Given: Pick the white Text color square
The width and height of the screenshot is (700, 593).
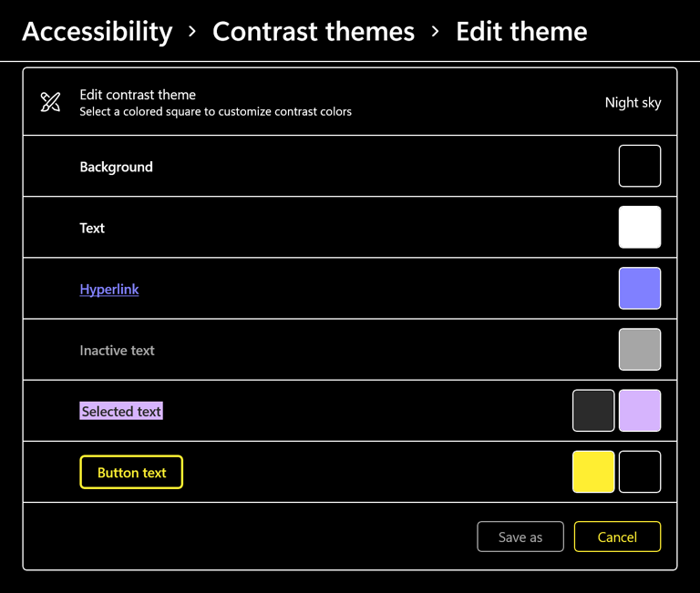Looking at the screenshot, I should [640, 227].
